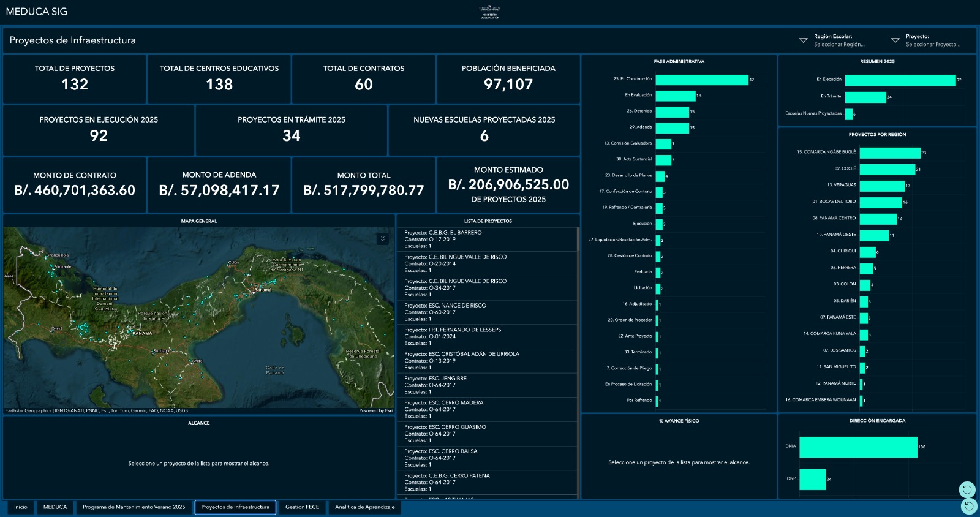The image size is (980, 517).
Task: Click the Proyectos en Trámite 2025 card
Action: (292, 130)
